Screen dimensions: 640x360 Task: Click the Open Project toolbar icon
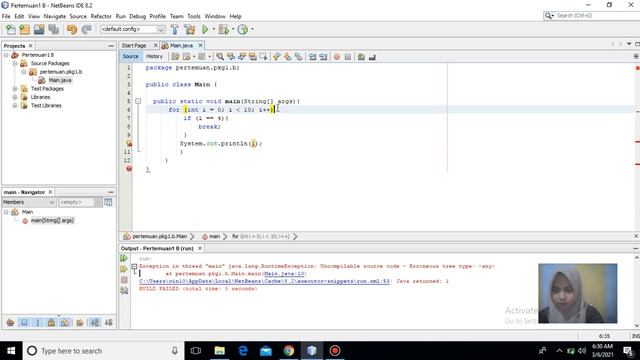[39, 29]
